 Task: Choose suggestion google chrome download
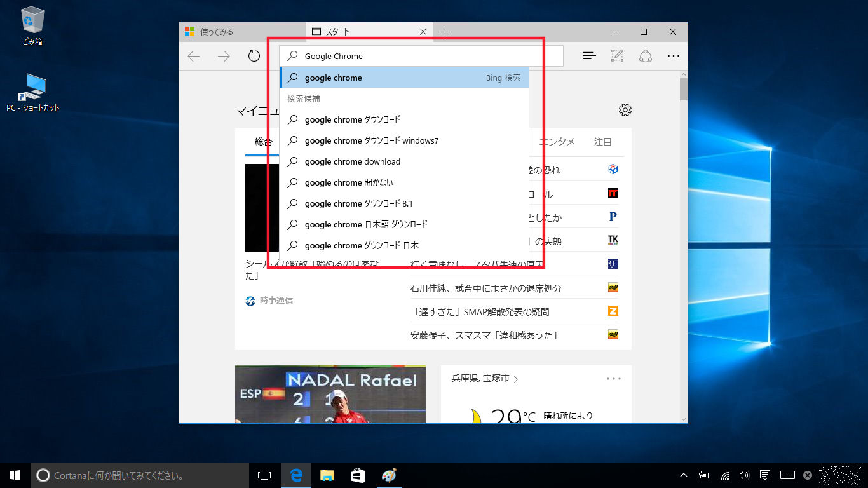pyautogui.click(x=404, y=161)
